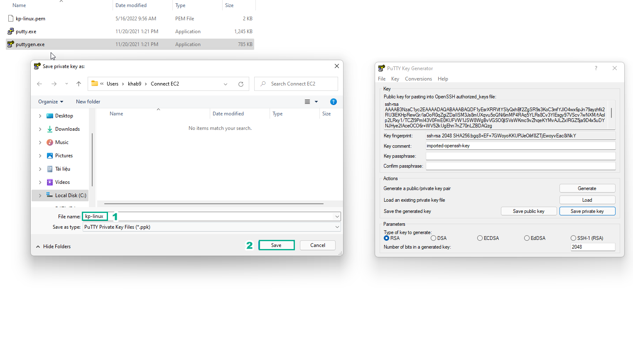
Task: Go up one folder level
Action: (x=79, y=84)
